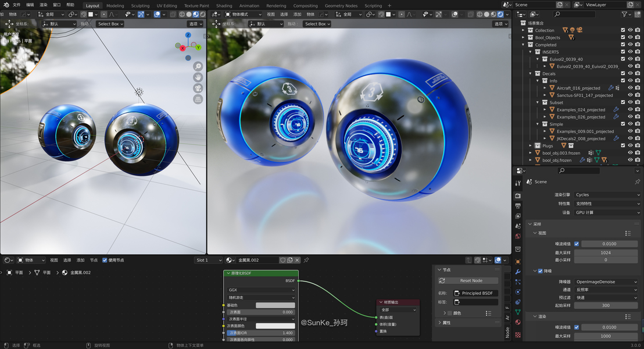Toggle 降噪 denoise checkbox
The width and height of the screenshot is (644, 349).
pyautogui.click(x=540, y=271)
